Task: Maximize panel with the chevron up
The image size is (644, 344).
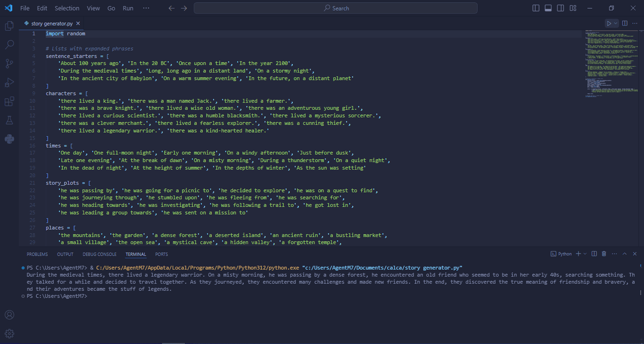Action: [x=624, y=254]
